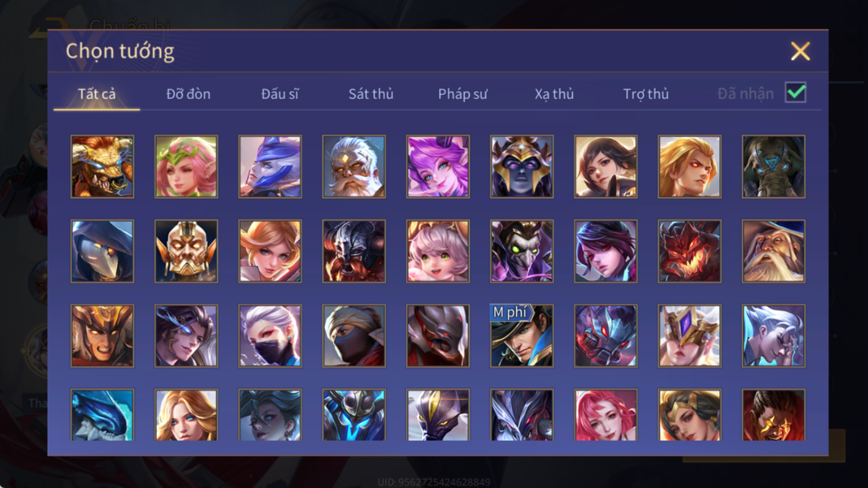Image resolution: width=868 pixels, height=488 pixels.
Task: Pick the pink-haired elf with leaf crown
Action: click(x=186, y=167)
